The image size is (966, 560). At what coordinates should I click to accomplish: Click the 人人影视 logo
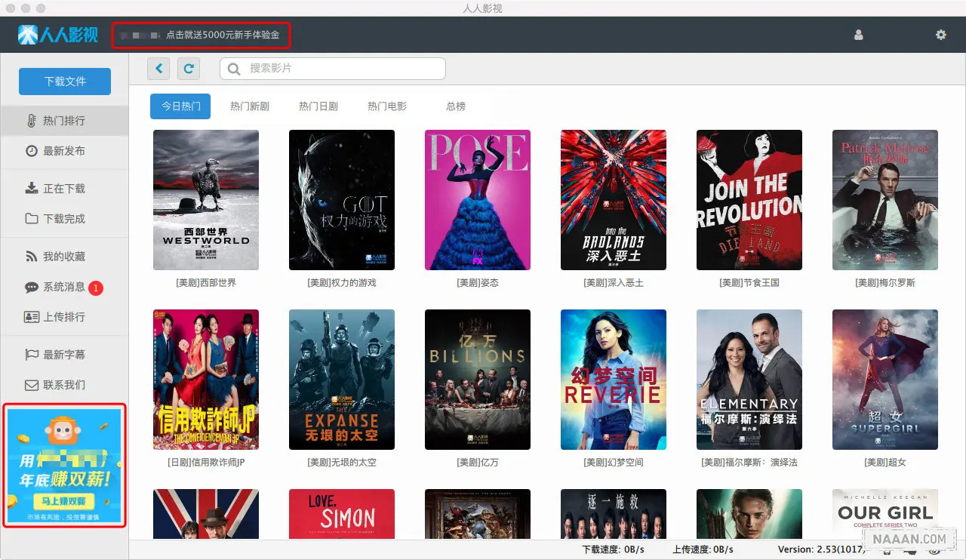(58, 35)
